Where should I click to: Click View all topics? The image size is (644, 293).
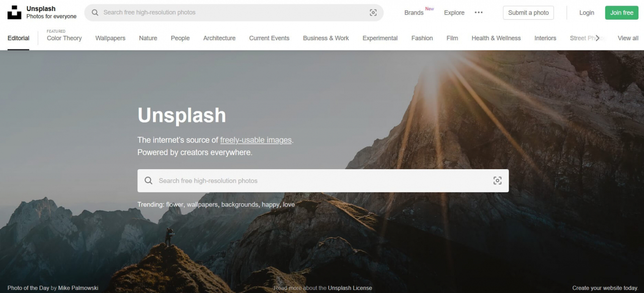point(627,38)
